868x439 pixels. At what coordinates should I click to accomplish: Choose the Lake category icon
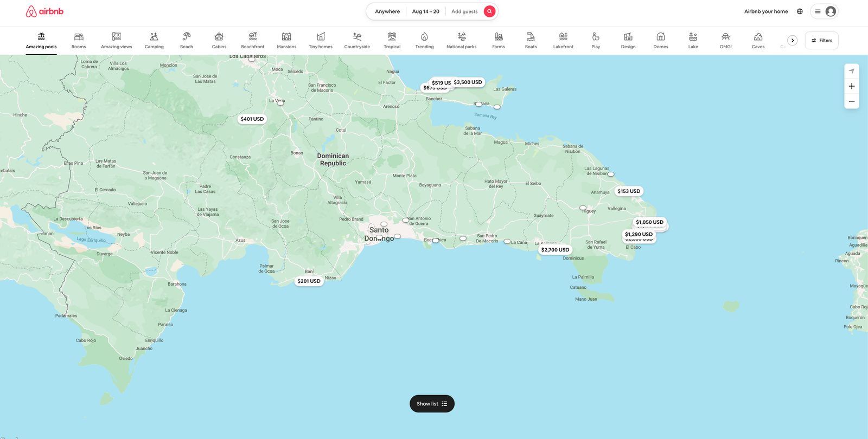pos(693,37)
